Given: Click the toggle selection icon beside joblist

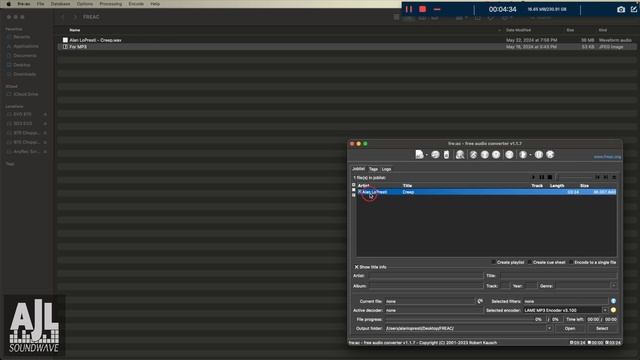Looking at the screenshot, I should [x=353, y=195].
